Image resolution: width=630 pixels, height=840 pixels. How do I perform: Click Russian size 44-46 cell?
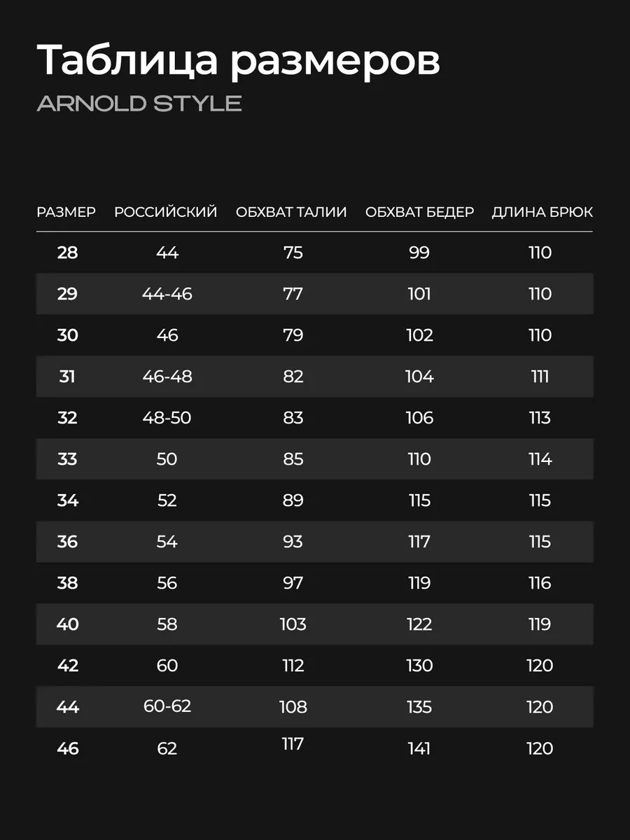(167, 294)
